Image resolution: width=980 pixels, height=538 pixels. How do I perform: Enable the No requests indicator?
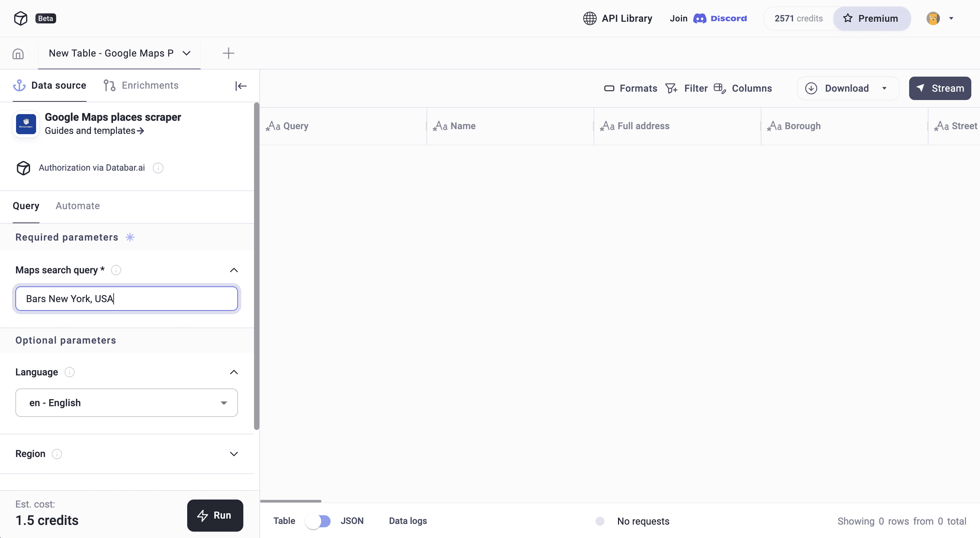coord(600,521)
